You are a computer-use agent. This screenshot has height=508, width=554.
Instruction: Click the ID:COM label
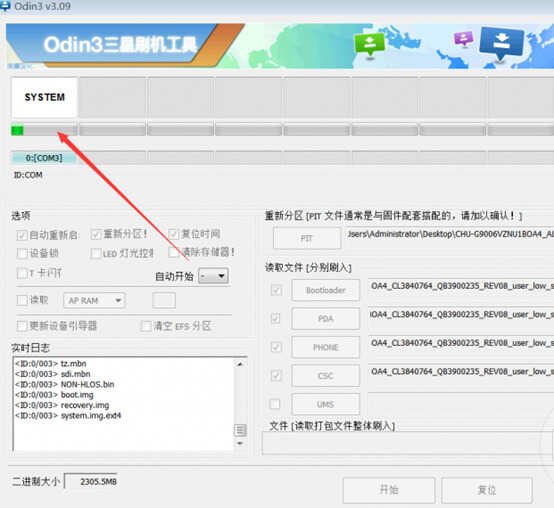click(28, 175)
